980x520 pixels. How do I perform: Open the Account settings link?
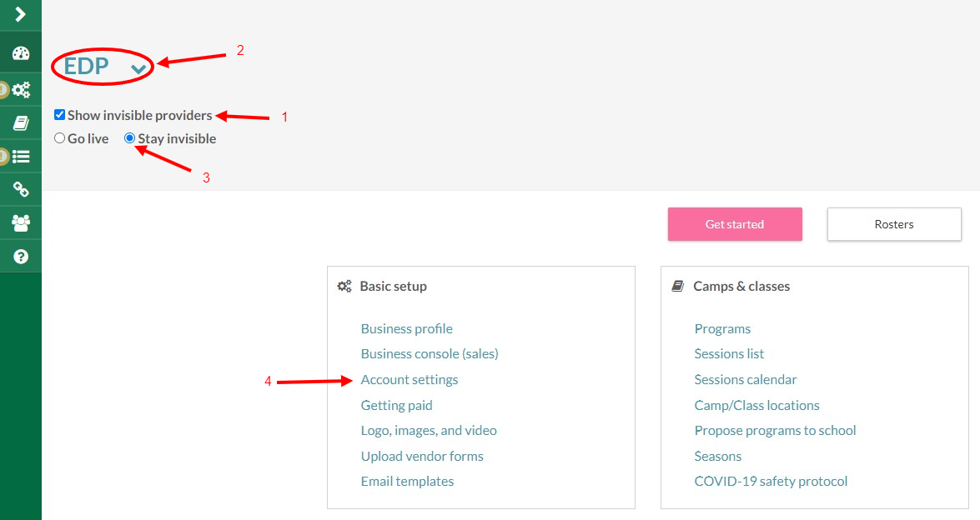tap(410, 379)
